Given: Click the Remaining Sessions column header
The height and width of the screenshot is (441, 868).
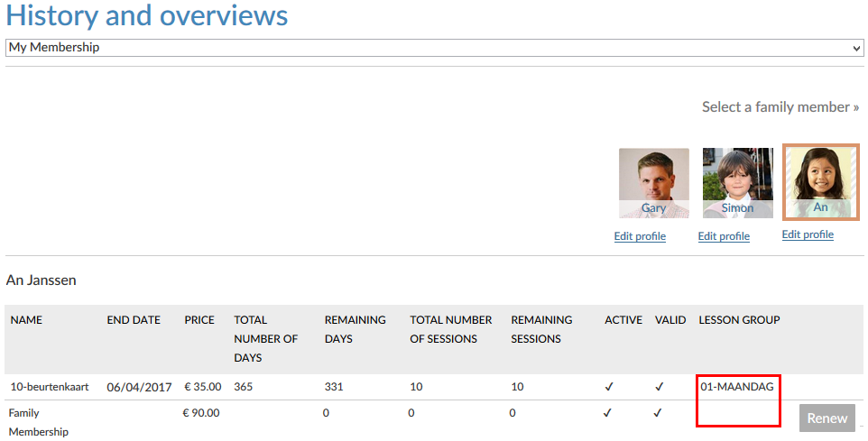Looking at the screenshot, I should [x=541, y=329].
